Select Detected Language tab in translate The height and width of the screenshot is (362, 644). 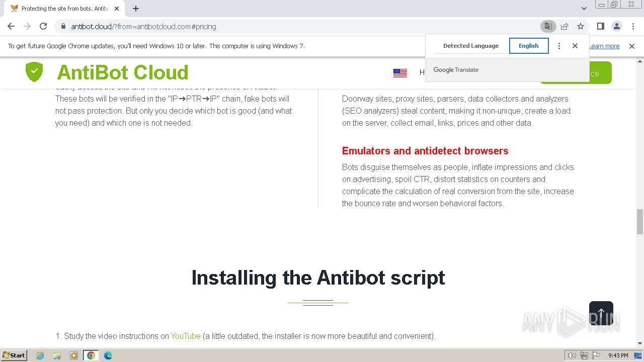[x=471, y=46]
